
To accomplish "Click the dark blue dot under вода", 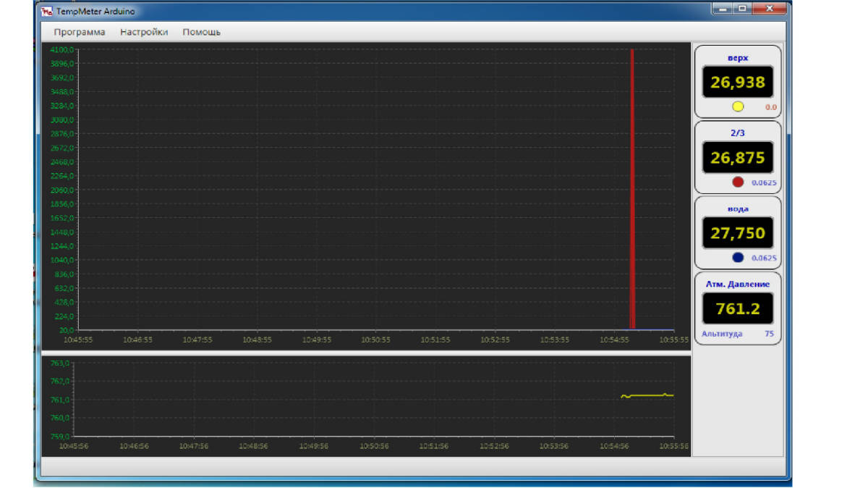I will 738,257.
